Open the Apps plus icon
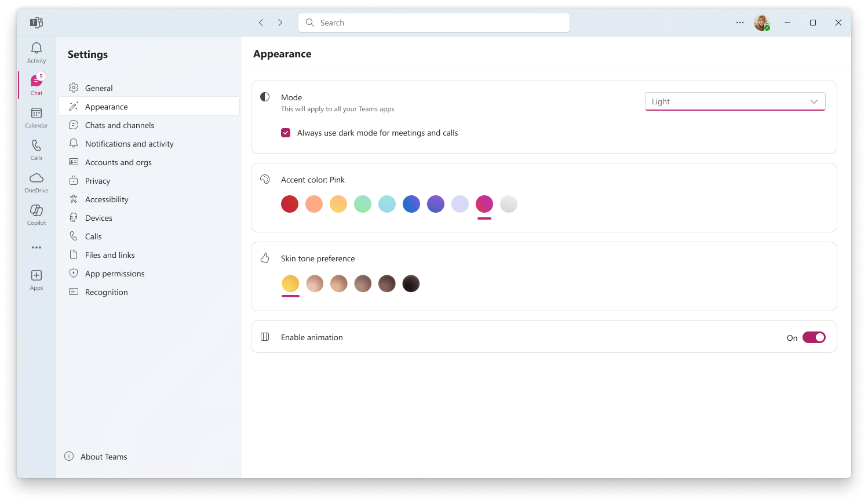 (37, 279)
